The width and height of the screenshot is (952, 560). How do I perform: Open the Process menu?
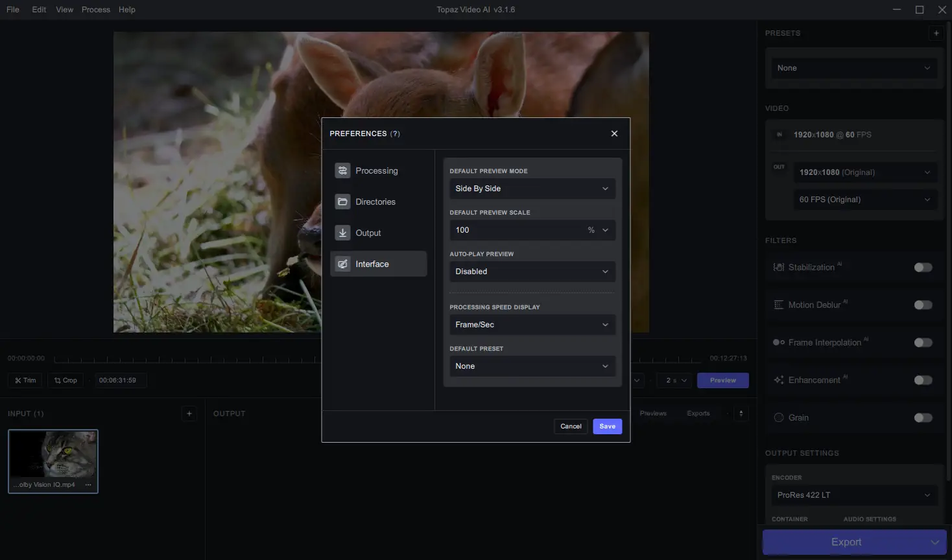tap(95, 10)
